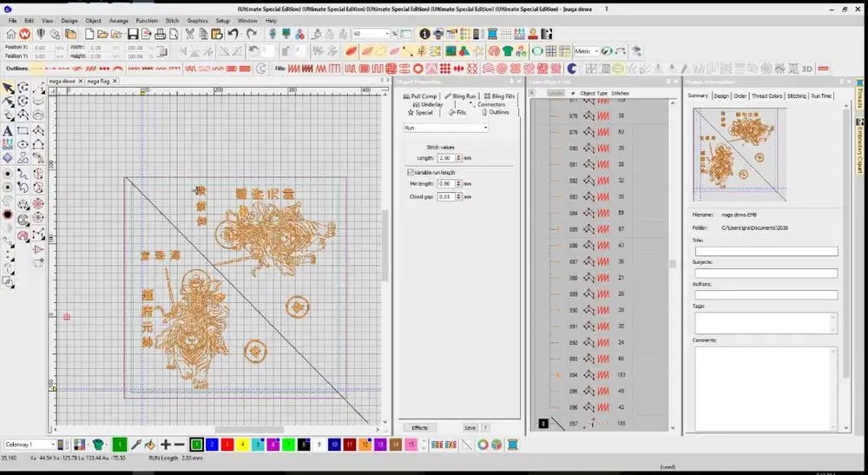Select red color swatch number 3
Screen dimensions: 868x475
pos(227,445)
